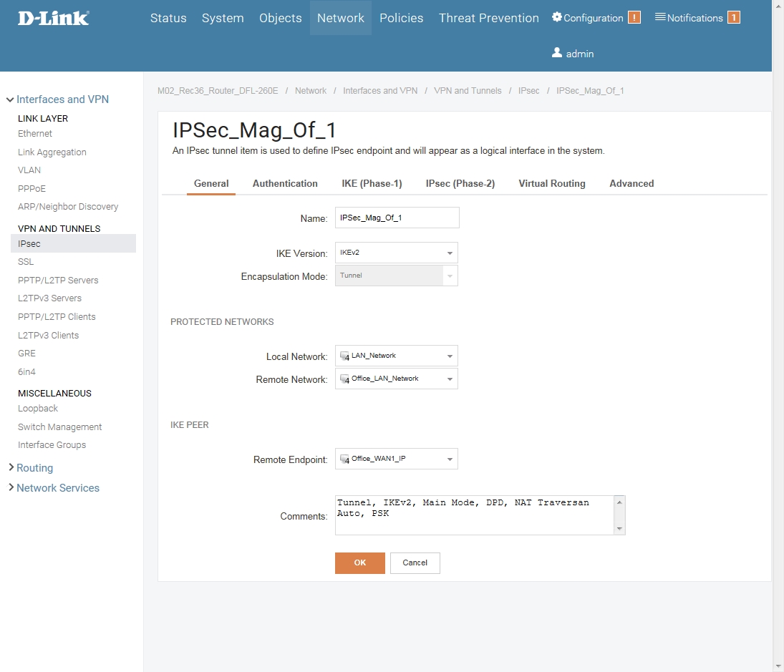Open the SSL sidebar link
784x672 pixels.
point(26,261)
